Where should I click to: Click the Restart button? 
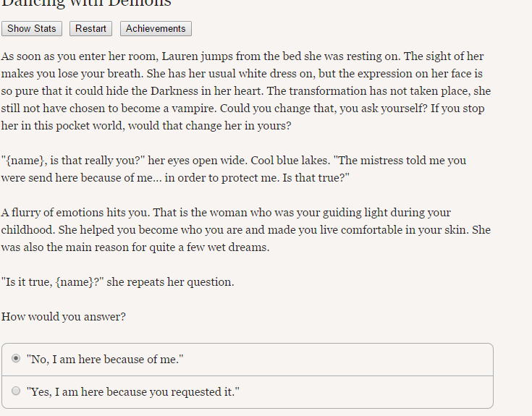tap(90, 28)
